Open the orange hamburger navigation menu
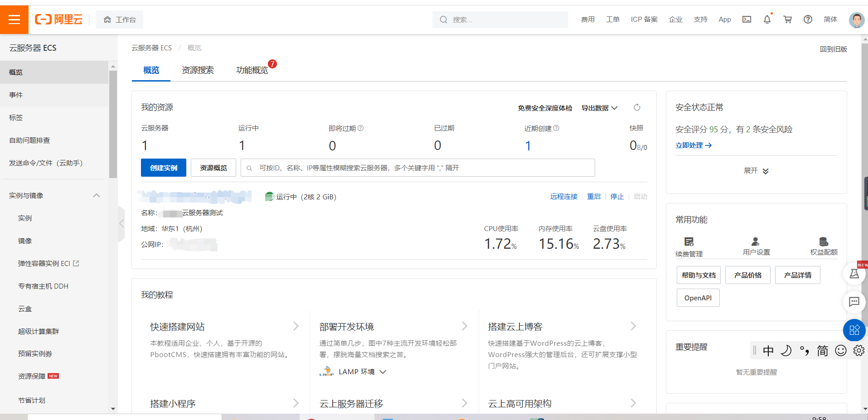 point(14,19)
